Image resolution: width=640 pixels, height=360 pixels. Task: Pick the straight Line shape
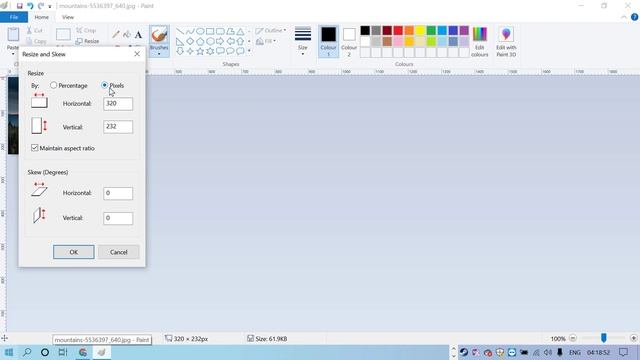pos(180,31)
